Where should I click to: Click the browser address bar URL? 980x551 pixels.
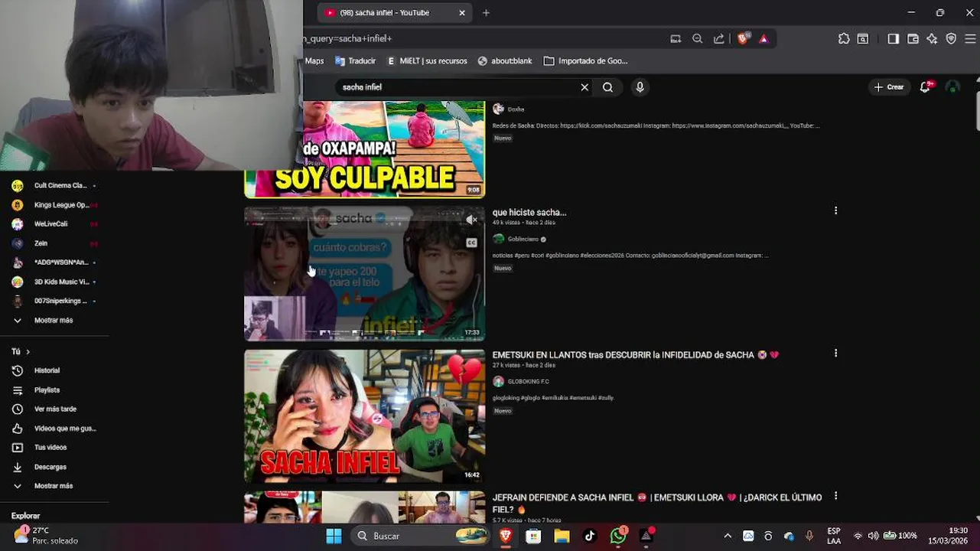[482, 38]
